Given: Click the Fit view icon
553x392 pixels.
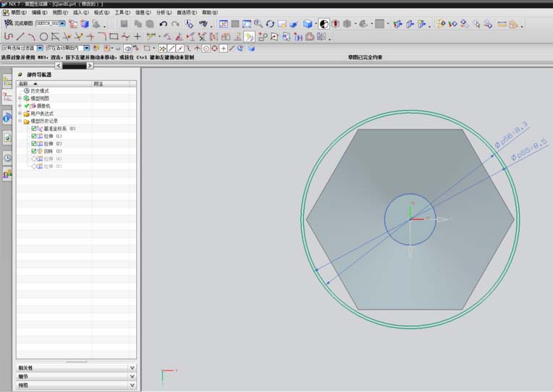Looking at the screenshot, I should click(x=224, y=24).
